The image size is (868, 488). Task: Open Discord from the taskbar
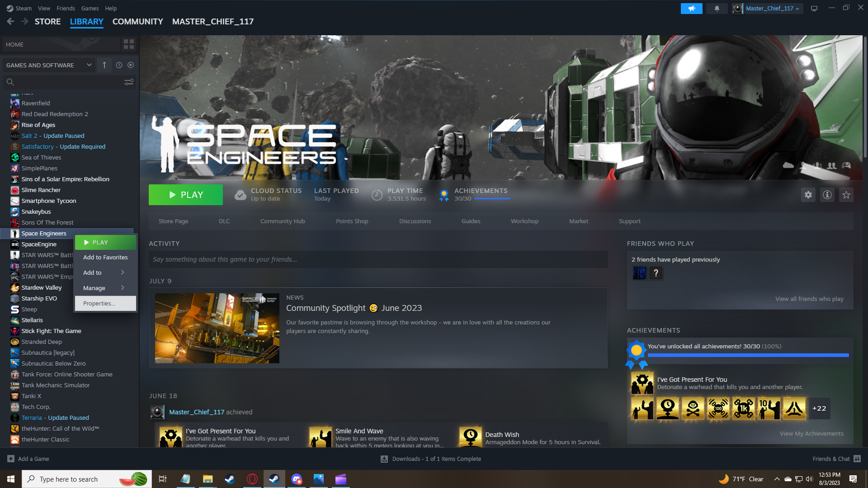tap(297, 479)
